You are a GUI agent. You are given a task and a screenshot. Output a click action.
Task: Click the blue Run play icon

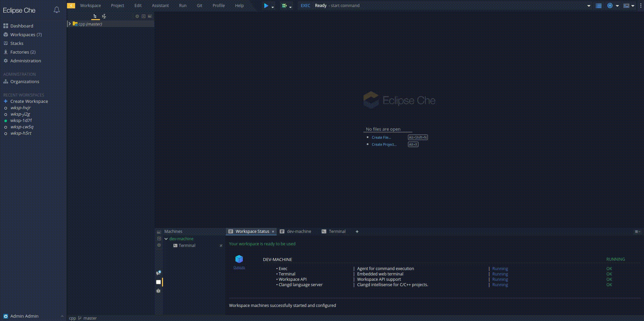coord(266,6)
